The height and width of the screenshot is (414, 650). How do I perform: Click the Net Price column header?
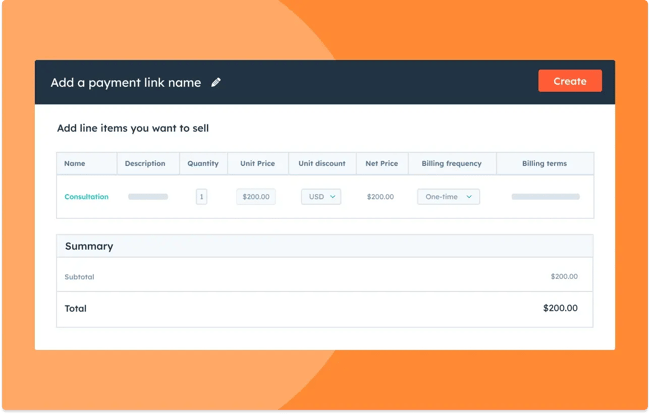(381, 164)
